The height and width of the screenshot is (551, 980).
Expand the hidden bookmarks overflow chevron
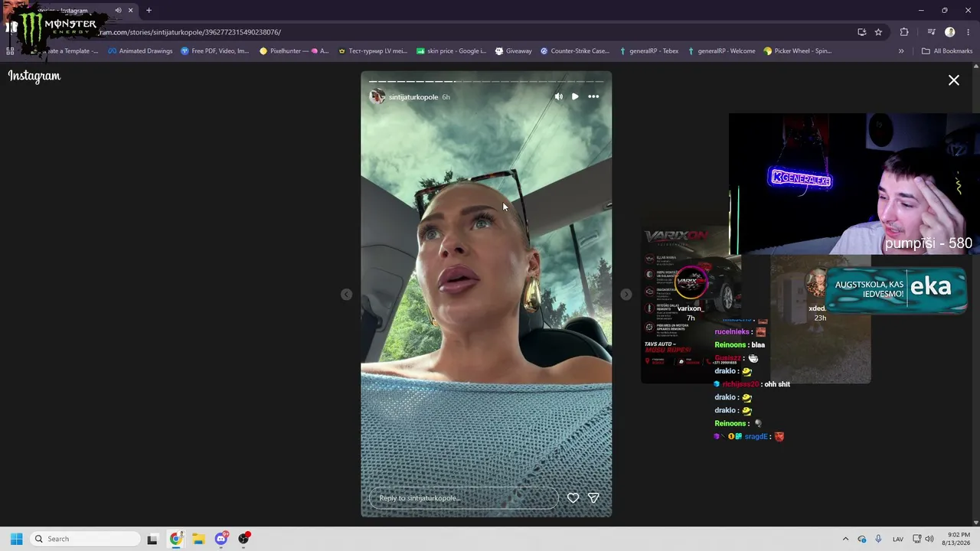[901, 51]
